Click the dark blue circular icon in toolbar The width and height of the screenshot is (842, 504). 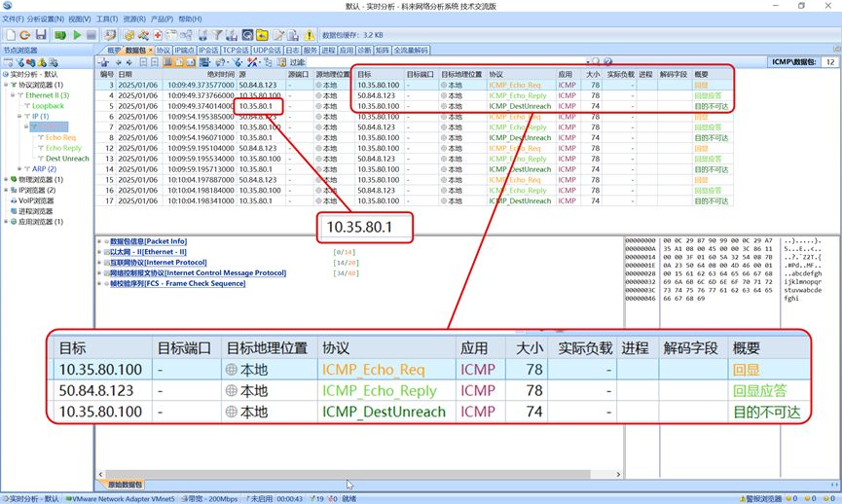click(247, 35)
